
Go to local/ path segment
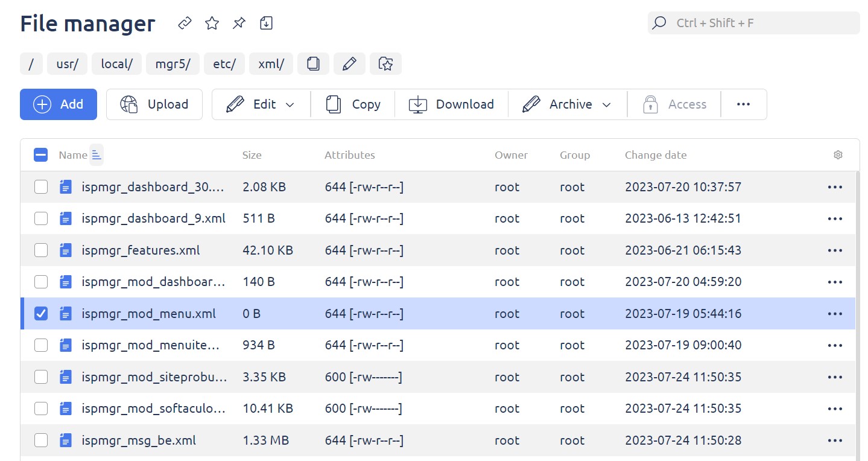[116, 63]
